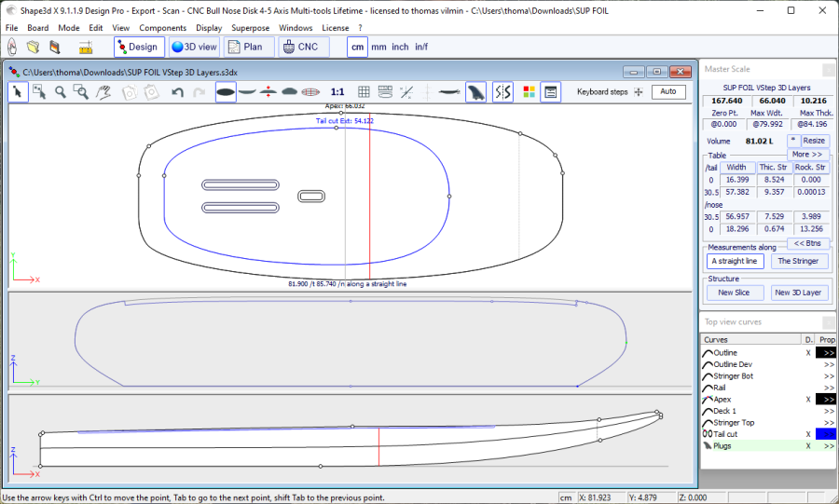Expand the More >> section
The height and width of the screenshot is (504, 839).
pyautogui.click(x=807, y=154)
